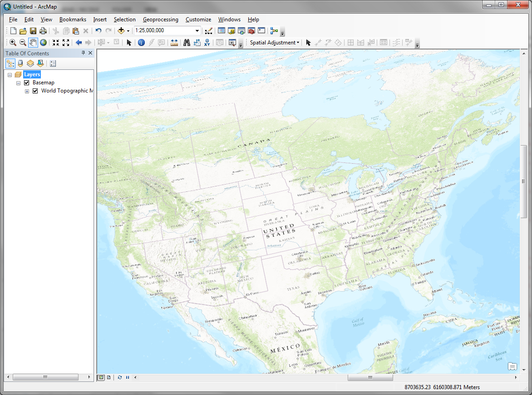
Task: Launch ModelBuilder window icon
Action: click(274, 31)
